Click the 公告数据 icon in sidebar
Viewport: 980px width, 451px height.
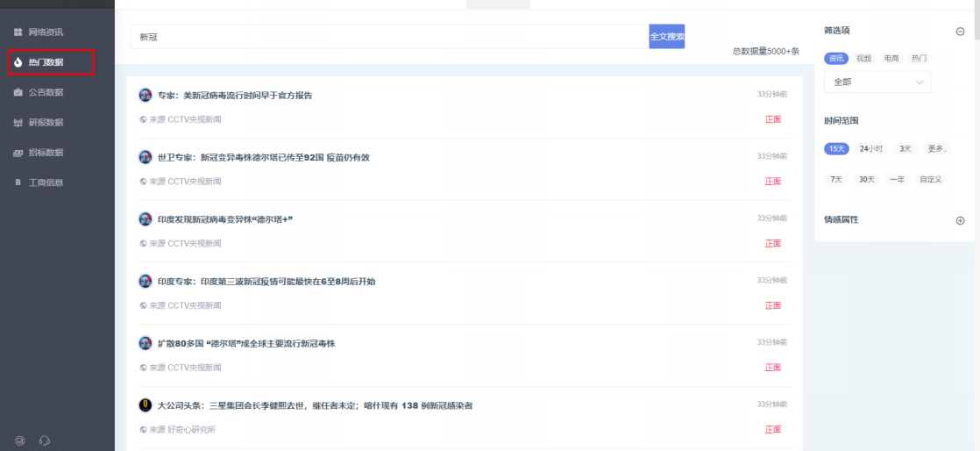tap(18, 92)
